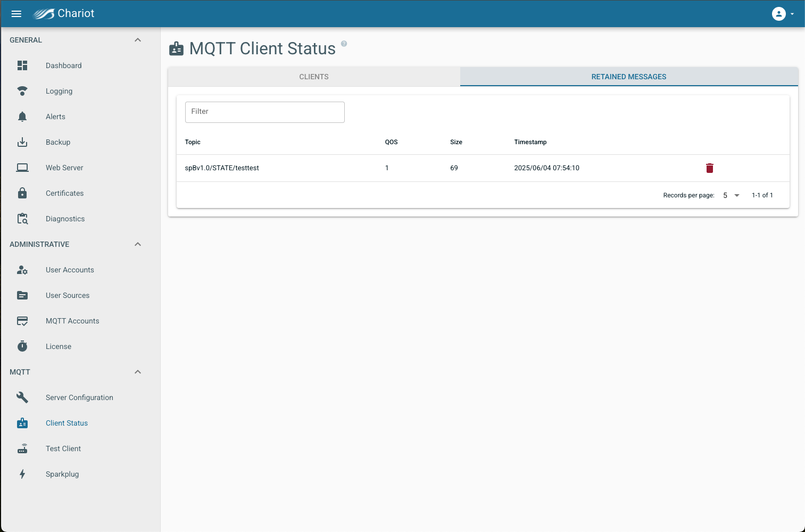Click the Logging icon
This screenshot has height=532, width=805.
[22, 91]
